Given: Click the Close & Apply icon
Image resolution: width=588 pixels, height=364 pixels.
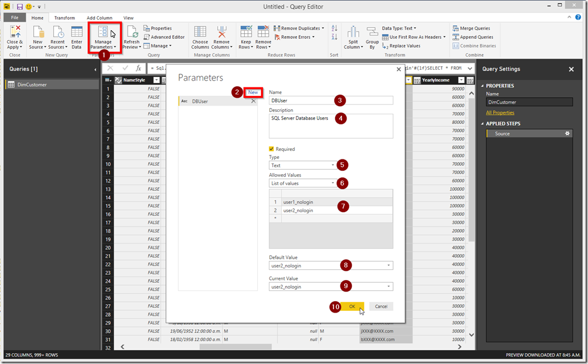Looking at the screenshot, I should [x=15, y=32].
